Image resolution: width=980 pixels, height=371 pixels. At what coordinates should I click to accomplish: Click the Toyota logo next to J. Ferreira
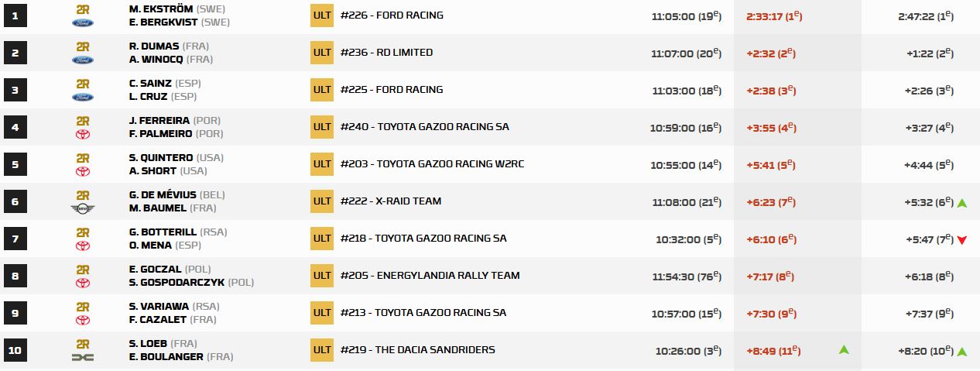pyautogui.click(x=83, y=134)
